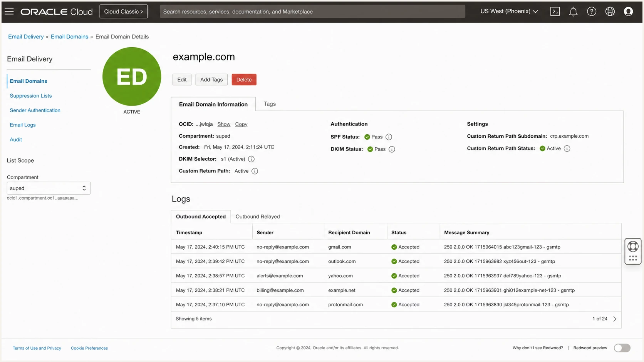Click the "Showing 5 items" text
The height and width of the screenshot is (362, 644).
tap(194, 319)
